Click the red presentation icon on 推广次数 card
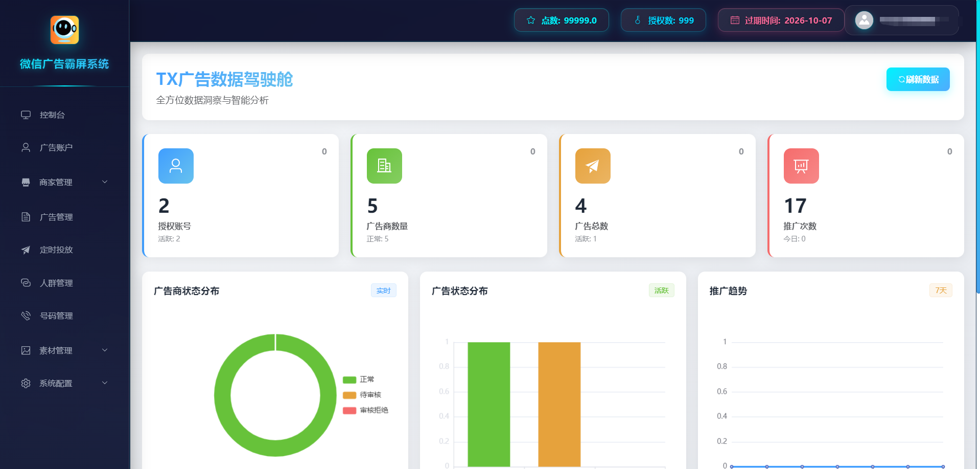The image size is (980, 469). [x=801, y=166]
